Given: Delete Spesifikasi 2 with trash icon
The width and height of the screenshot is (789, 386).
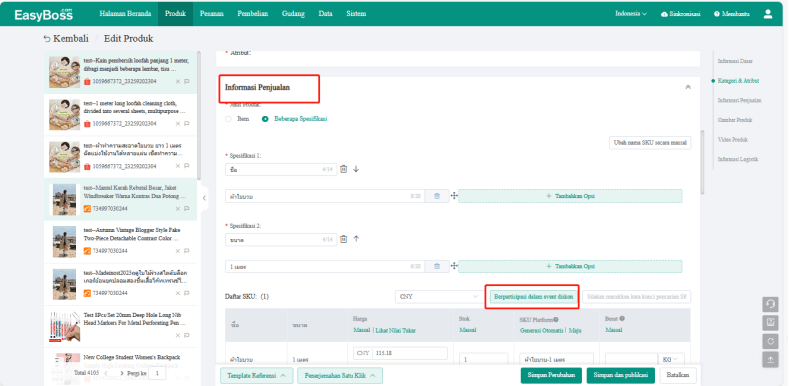Looking at the screenshot, I should tap(344, 239).
